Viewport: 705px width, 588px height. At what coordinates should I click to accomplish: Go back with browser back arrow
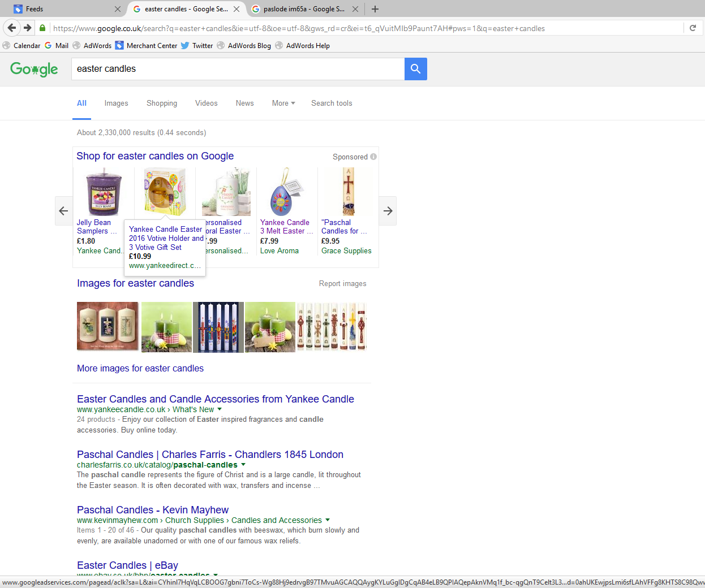pos(12,28)
